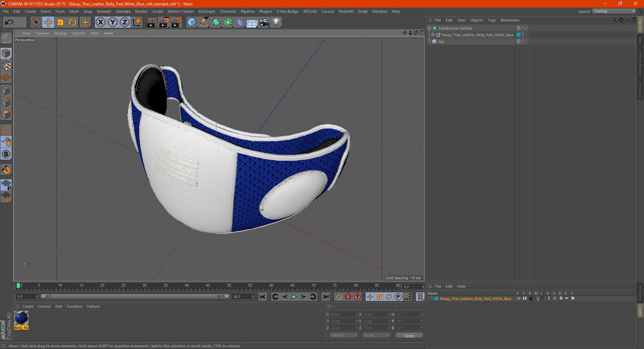This screenshot has width=644, height=349.
Task: Open the Object Manager Tags menu
Action: pyautogui.click(x=492, y=20)
